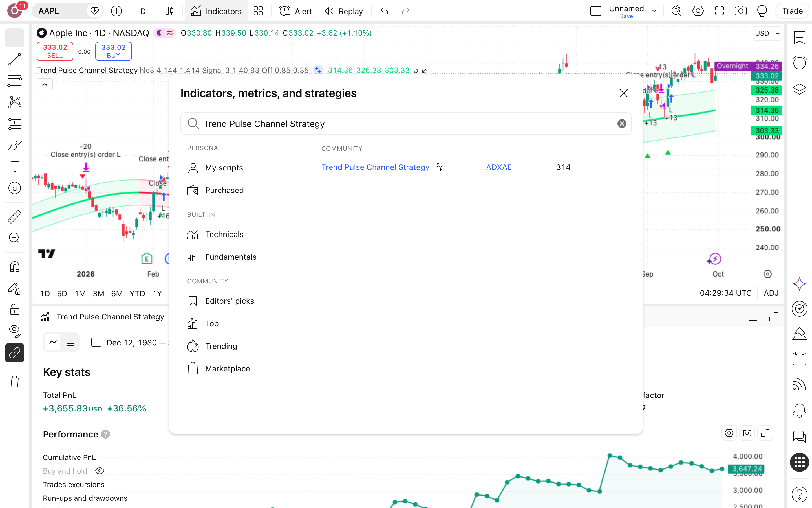Select the ruler measure tool
Screen dimensions: 812x508
coord(14,217)
